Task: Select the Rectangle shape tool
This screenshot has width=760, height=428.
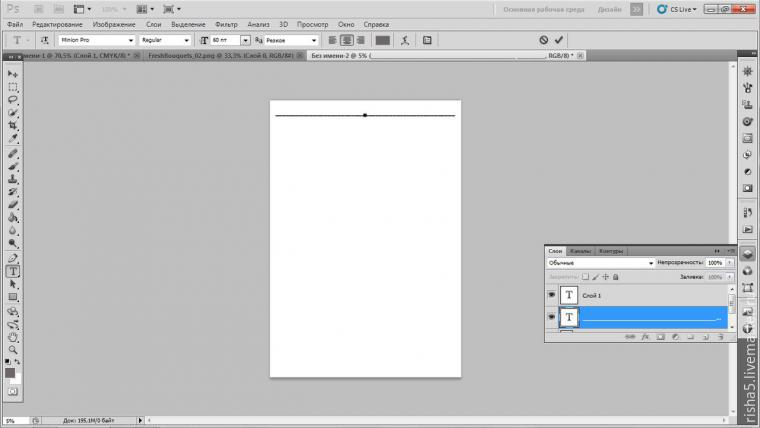Action: [x=13, y=297]
